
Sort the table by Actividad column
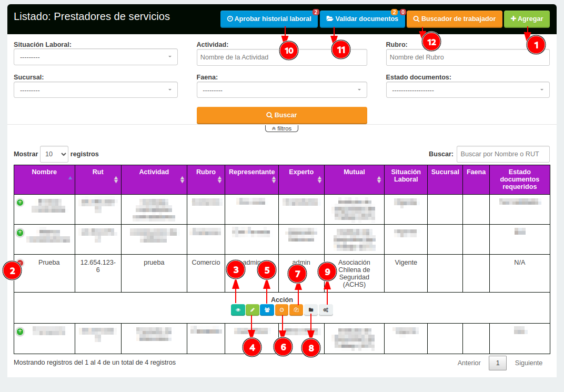tap(154, 179)
